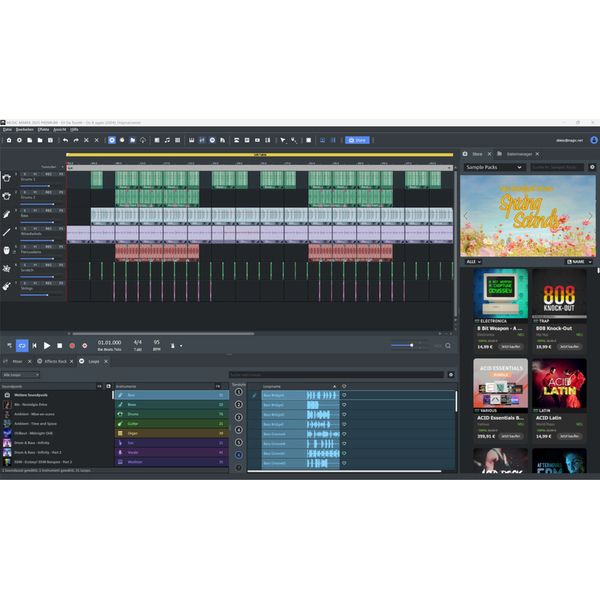Jump to start with the skip-back button
The width and height of the screenshot is (600, 600).
coord(34,346)
